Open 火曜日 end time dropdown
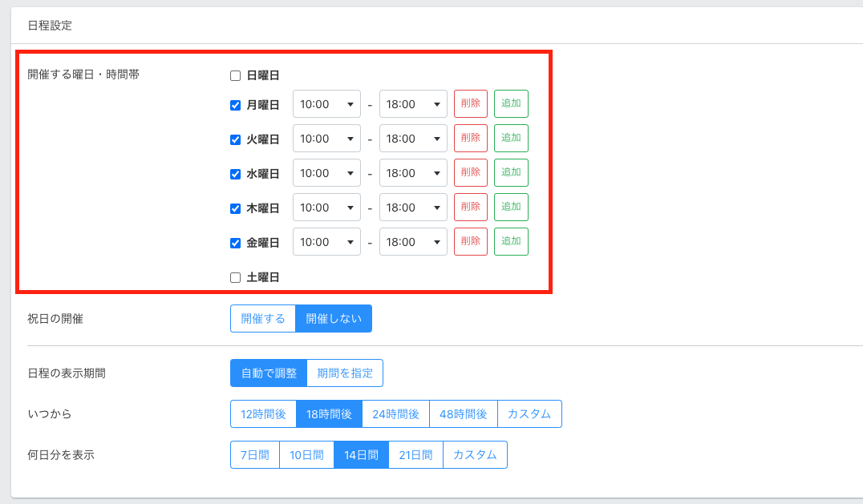Viewport: 863px width, 504px height. [x=413, y=139]
